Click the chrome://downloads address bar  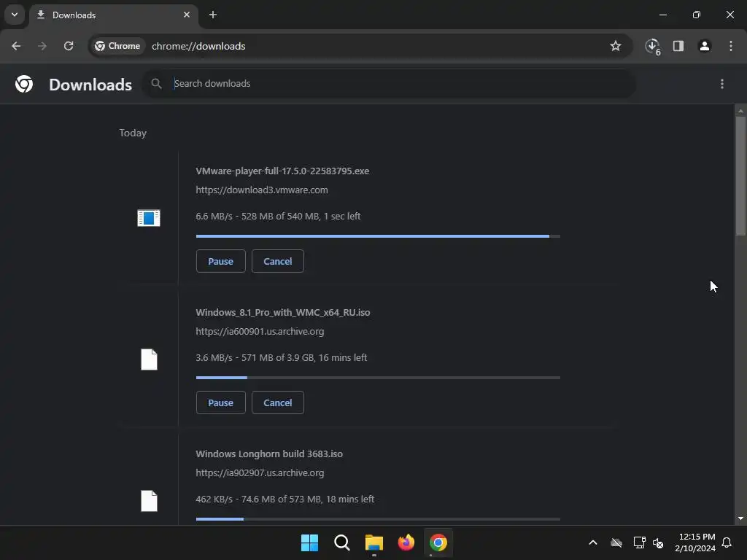coord(360,46)
